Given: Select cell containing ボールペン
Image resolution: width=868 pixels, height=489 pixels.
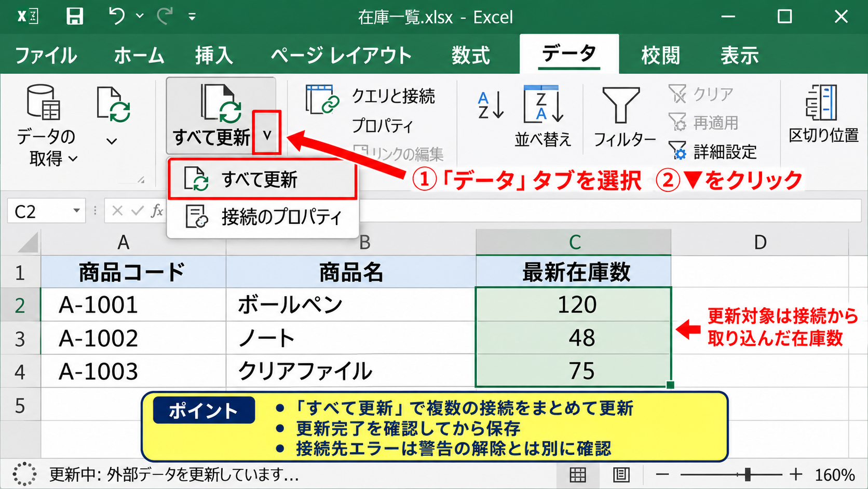Looking at the screenshot, I should click(351, 305).
